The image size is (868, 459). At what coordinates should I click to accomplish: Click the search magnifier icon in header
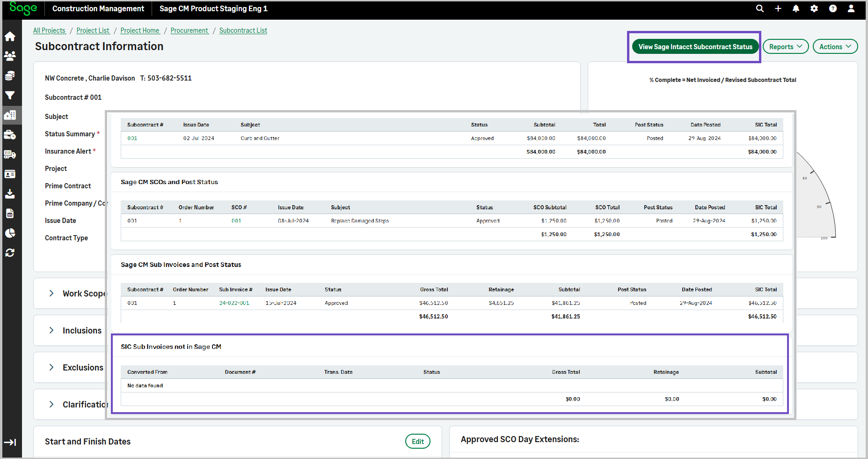[x=760, y=8]
